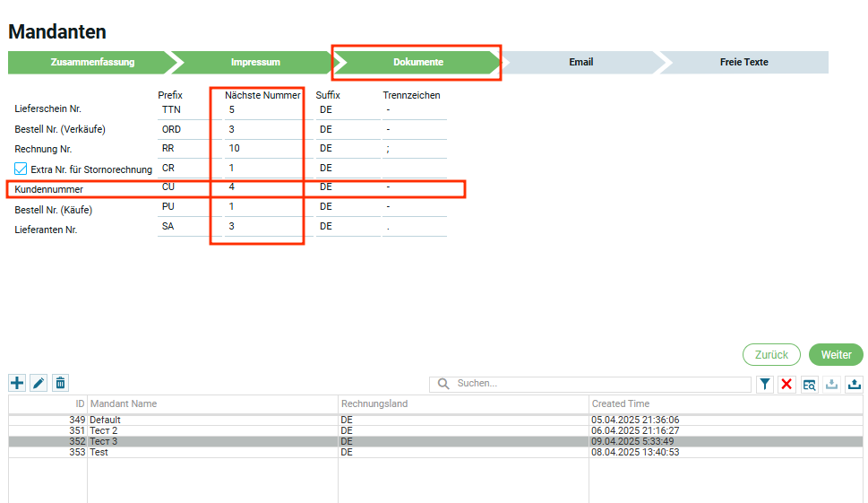Click the Suchen search field

point(600,384)
